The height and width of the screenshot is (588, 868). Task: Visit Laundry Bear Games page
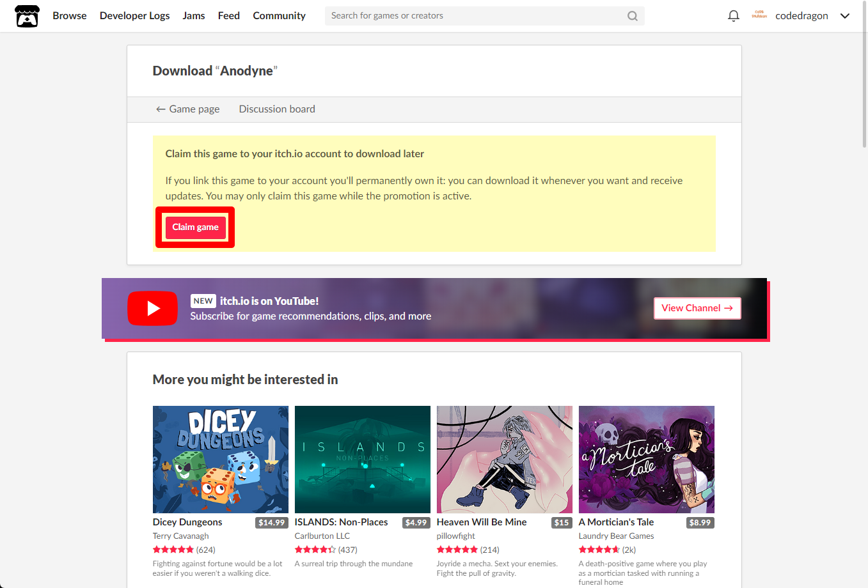(617, 536)
